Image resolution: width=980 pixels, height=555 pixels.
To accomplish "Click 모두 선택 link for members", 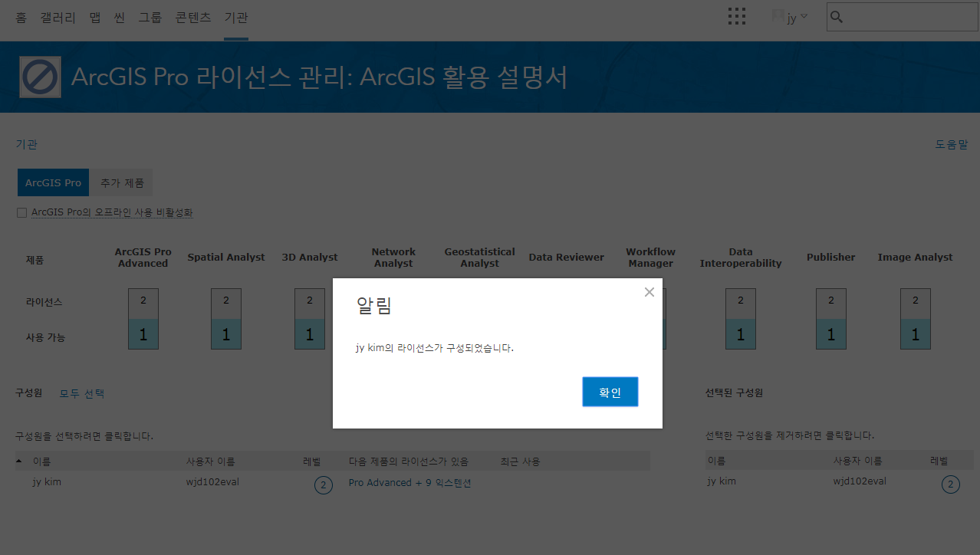I will (x=82, y=393).
